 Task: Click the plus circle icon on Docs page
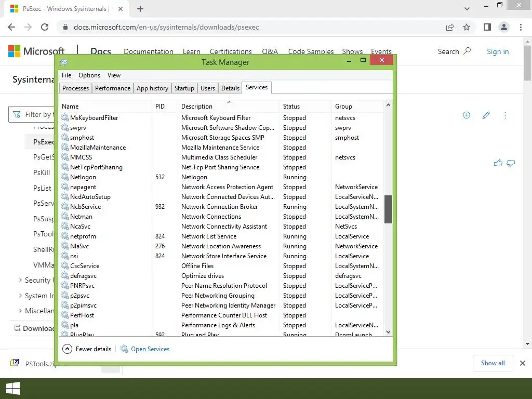[467, 115]
